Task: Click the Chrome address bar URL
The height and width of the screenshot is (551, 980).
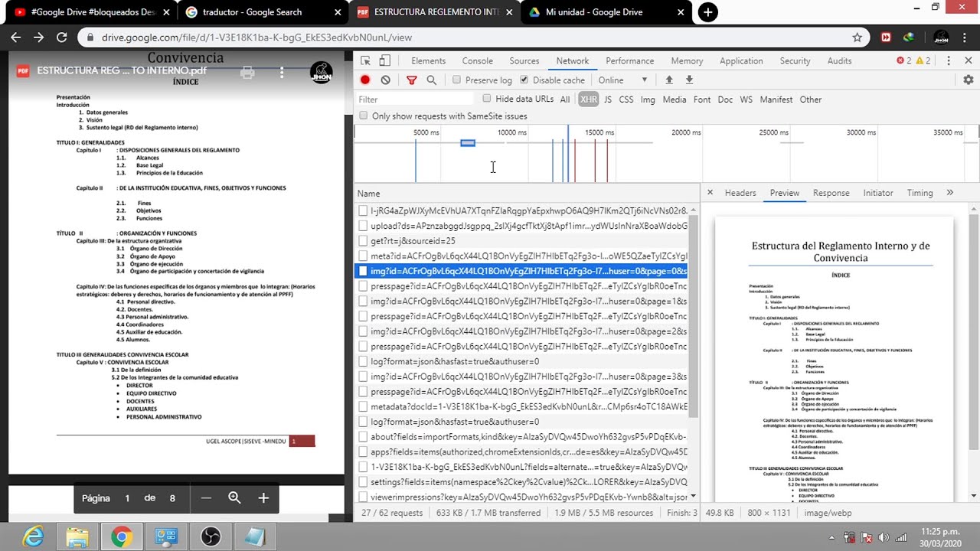Action: tap(256, 37)
